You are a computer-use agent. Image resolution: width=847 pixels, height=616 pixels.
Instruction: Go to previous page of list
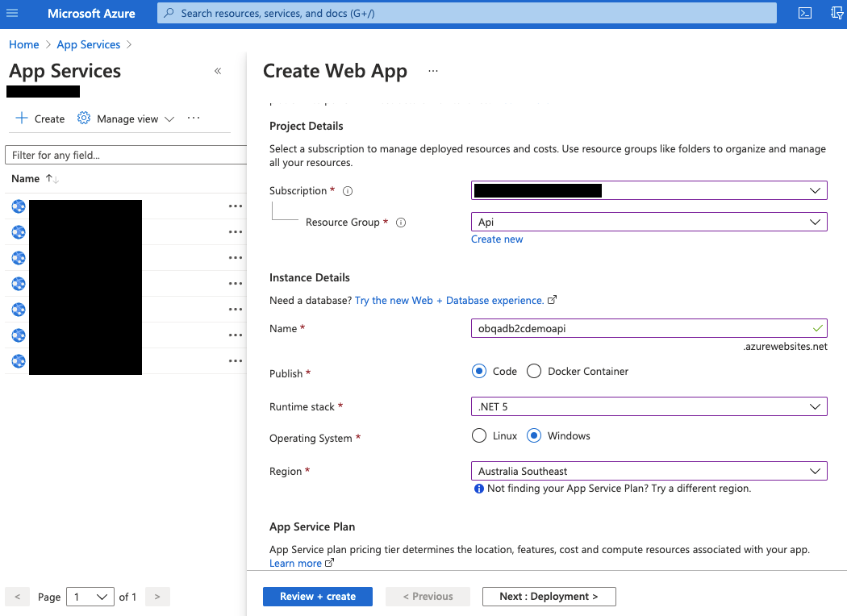click(x=17, y=597)
